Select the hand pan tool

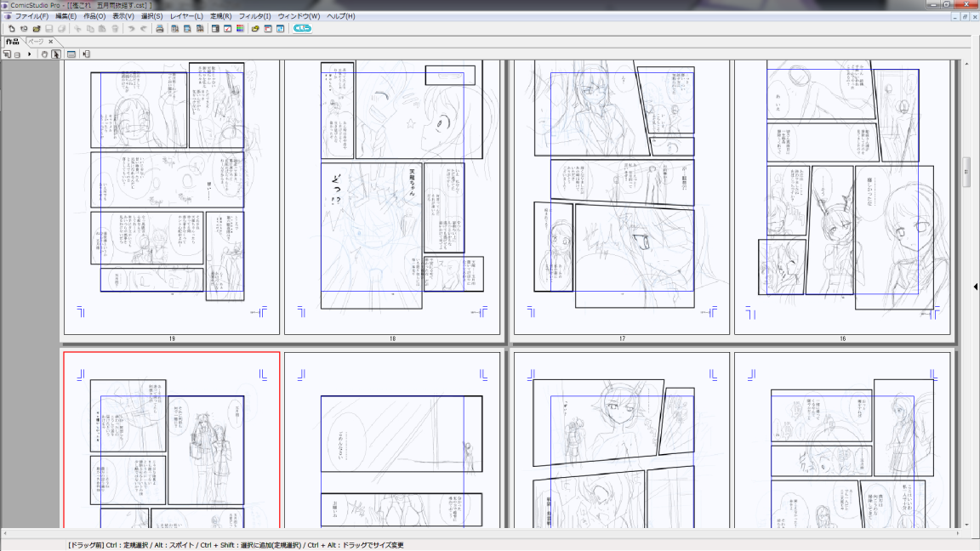tap(44, 54)
